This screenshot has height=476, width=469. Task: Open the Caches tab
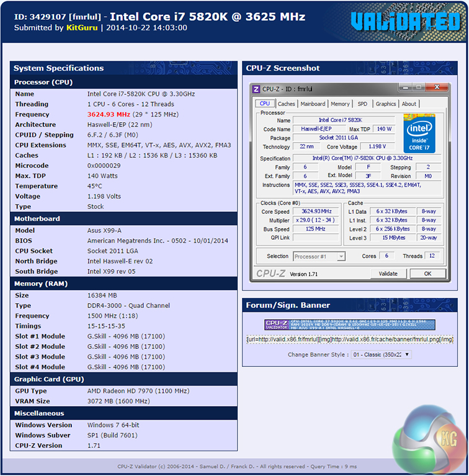[286, 104]
